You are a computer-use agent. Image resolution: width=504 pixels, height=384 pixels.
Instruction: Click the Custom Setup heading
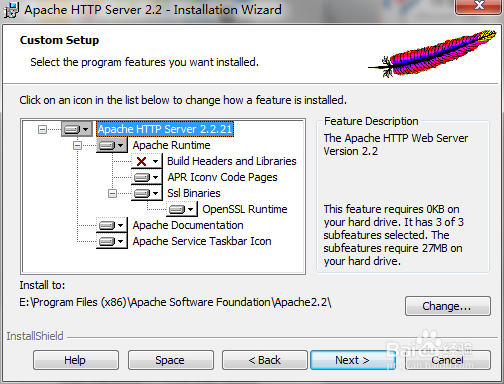[x=59, y=40]
